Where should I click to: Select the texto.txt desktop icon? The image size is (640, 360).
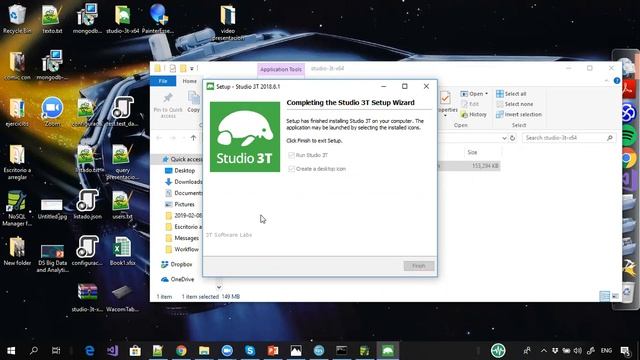tap(52, 18)
